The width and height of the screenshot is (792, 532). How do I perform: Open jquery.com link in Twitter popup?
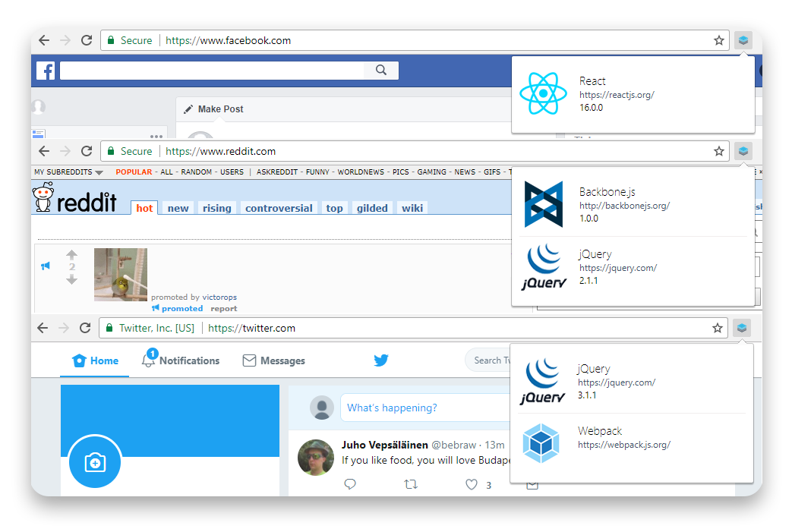[x=617, y=382]
